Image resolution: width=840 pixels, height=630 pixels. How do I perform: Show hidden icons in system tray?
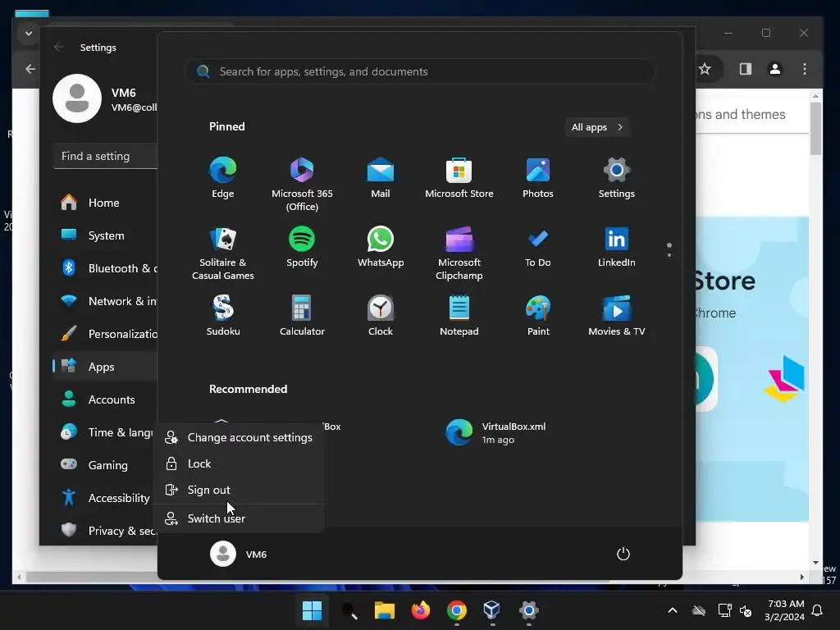(673, 610)
